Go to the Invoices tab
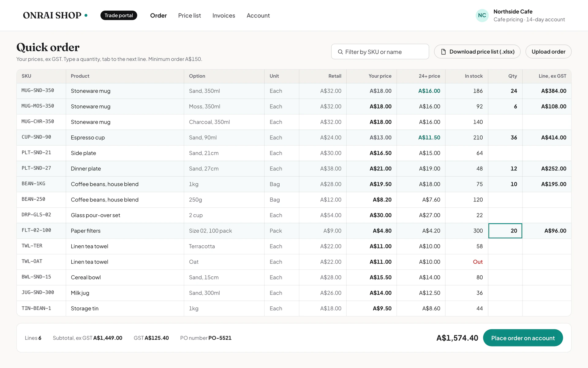Screen dimensions: 588x368 [x=224, y=15]
